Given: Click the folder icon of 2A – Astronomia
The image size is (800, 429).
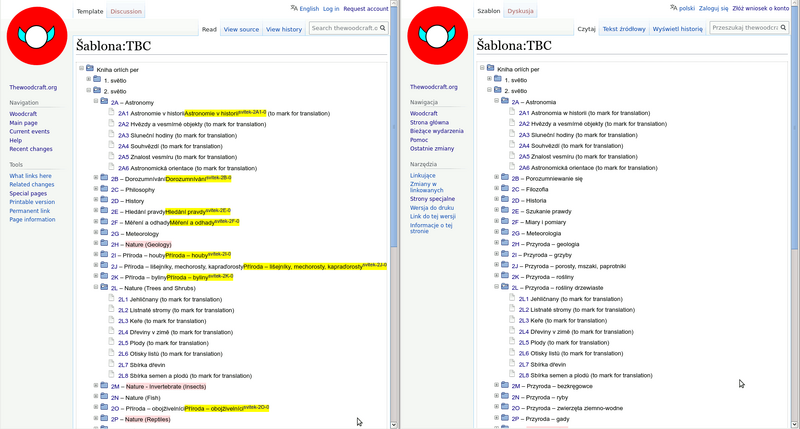Looking at the screenshot, I should click(505, 101).
